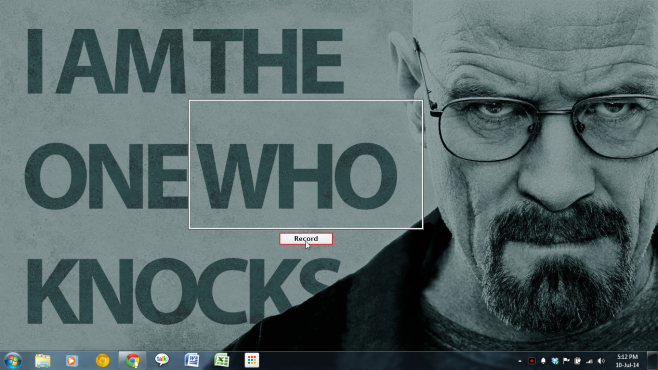Open the clock showing 5:12 PM

click(x=627, y=361)
